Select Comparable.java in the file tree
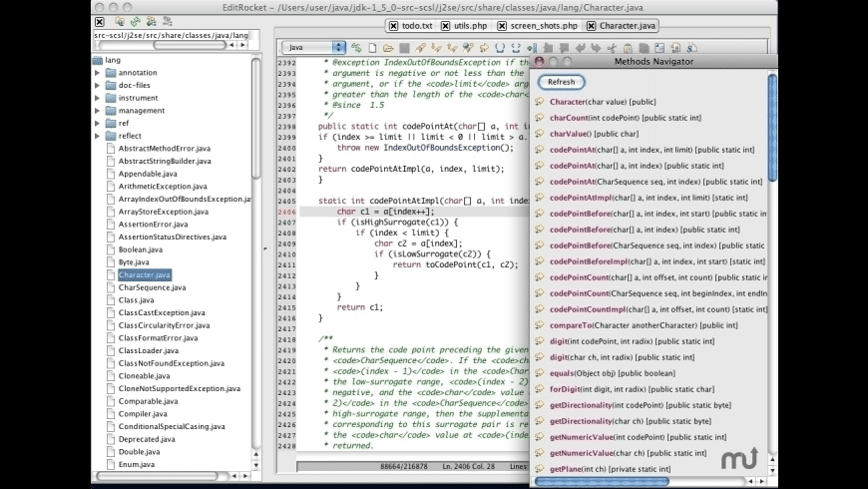The image size is (868, 489). coord(148,401)
